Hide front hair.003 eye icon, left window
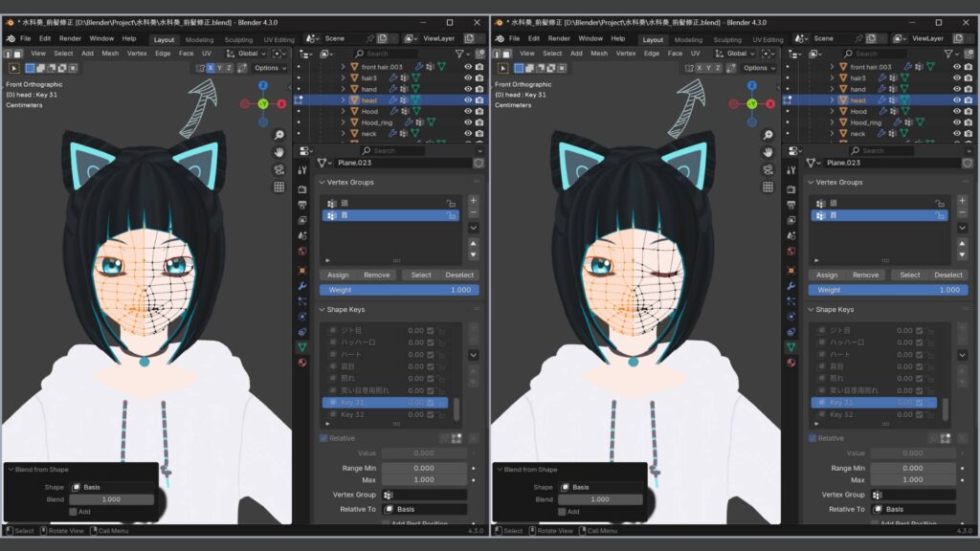 (x=467, y=67)
